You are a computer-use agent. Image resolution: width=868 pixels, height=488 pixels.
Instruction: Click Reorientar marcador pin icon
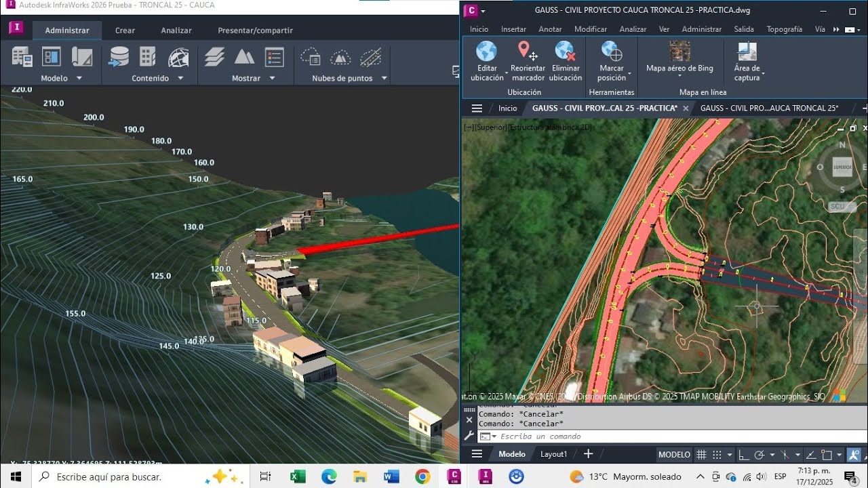pyautogui.click(x=527, y=52)
